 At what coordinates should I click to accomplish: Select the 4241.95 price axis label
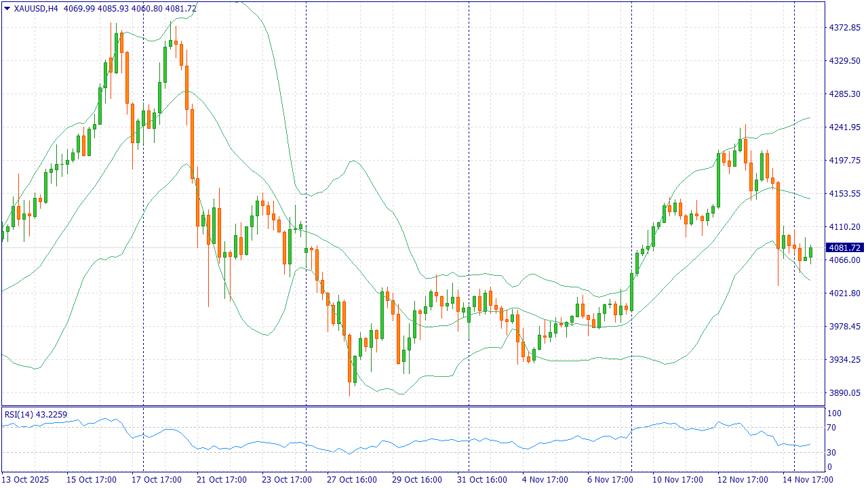tap(844, 127)
